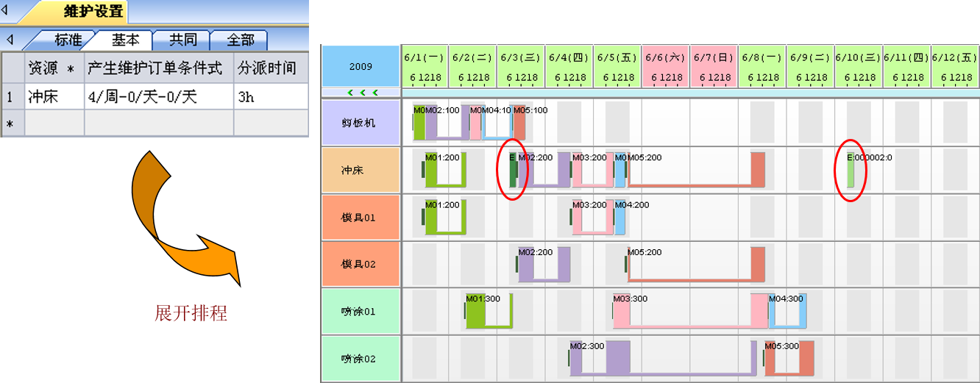Click the green triple-arrow scroll icon below 2009
This screenshot has height=383, width=980.
coord(363,93)
